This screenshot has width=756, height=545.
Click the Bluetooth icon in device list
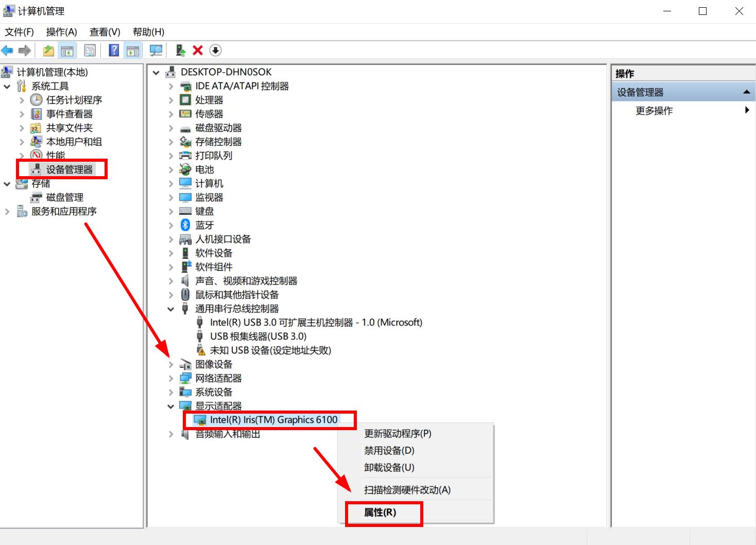point(185,225)
